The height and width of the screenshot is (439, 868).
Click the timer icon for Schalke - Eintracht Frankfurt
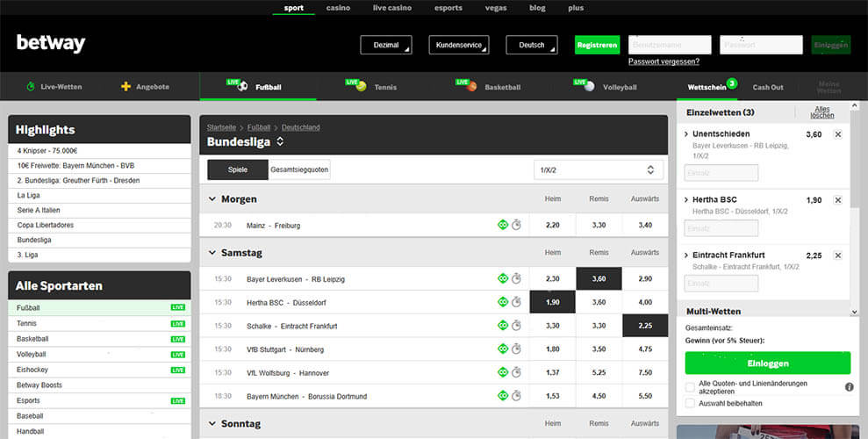point(516,326)
